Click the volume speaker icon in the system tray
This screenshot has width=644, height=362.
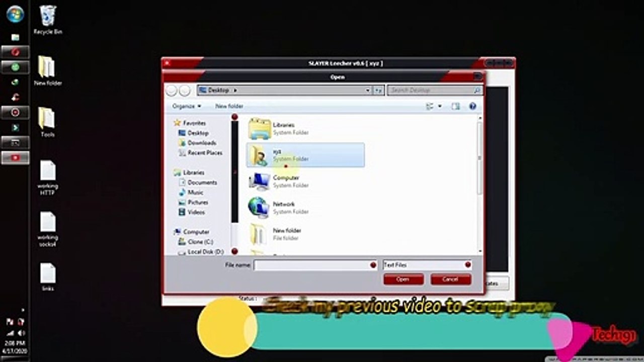pyautogui.click(x=21, y=333)
